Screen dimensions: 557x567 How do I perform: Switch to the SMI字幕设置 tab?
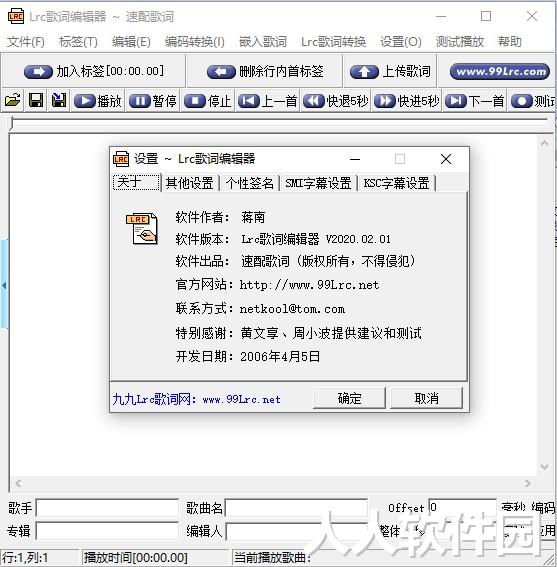(x=318, y=183)
